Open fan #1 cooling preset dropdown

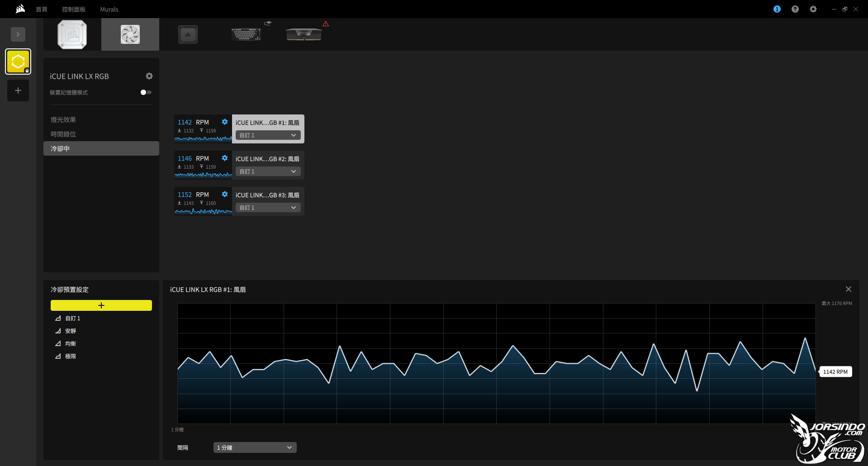point(268,135)
